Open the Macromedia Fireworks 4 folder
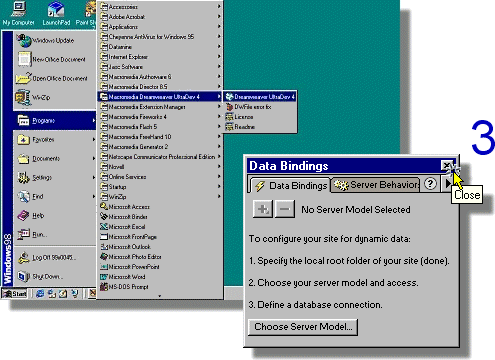The width and height of the screenshot is (495, 360). click(160, 117)
